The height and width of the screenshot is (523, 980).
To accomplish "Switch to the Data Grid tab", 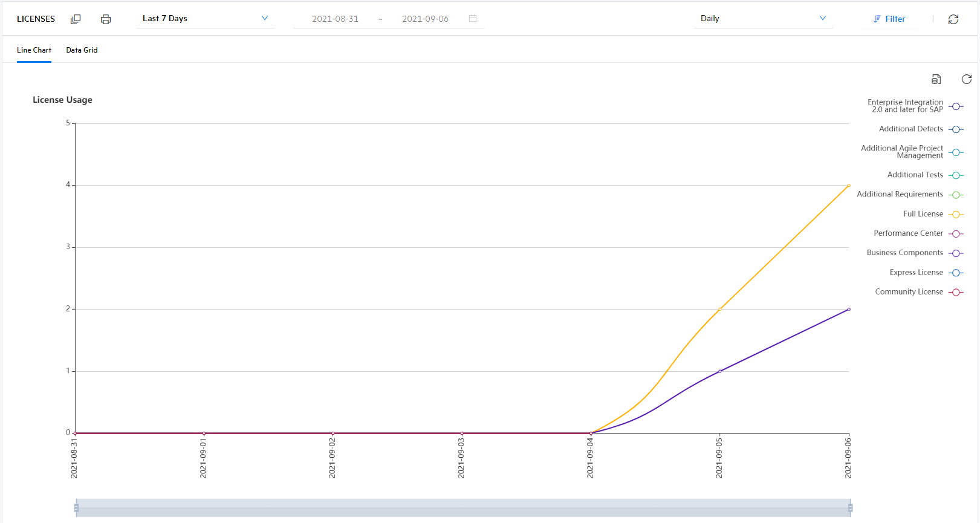I will click(x=82, y=50).
